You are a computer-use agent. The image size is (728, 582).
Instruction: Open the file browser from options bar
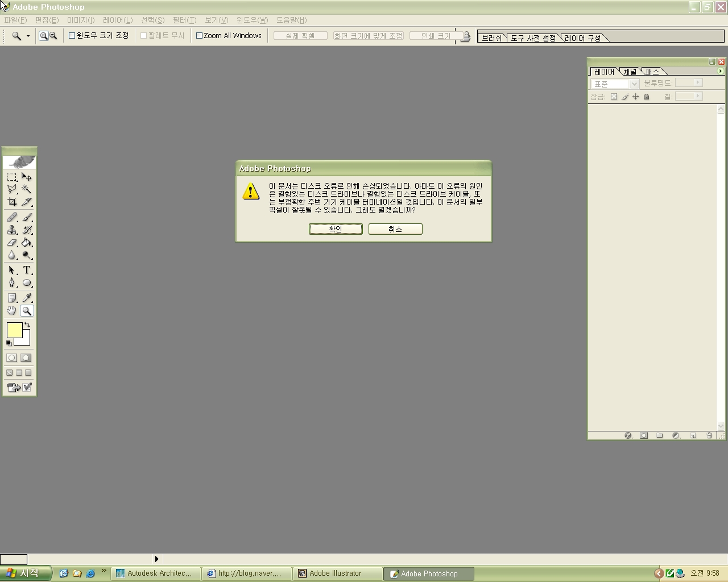pos(466,36)
